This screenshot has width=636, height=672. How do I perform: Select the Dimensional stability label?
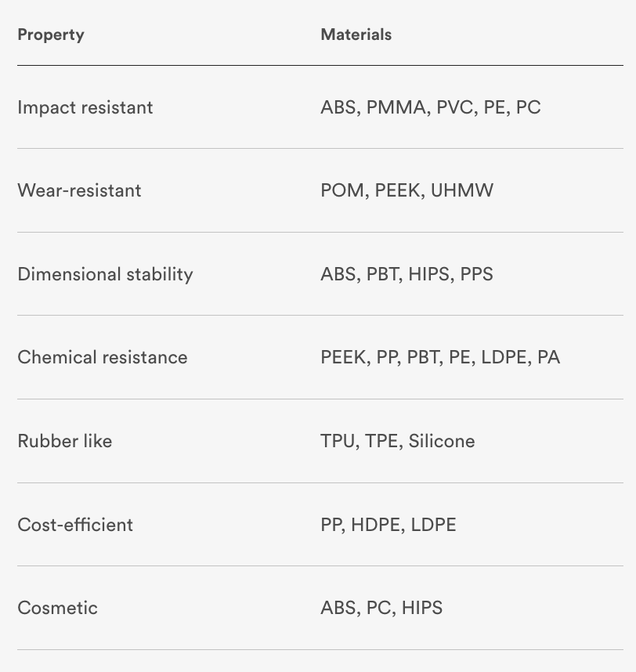coord(105,274)
